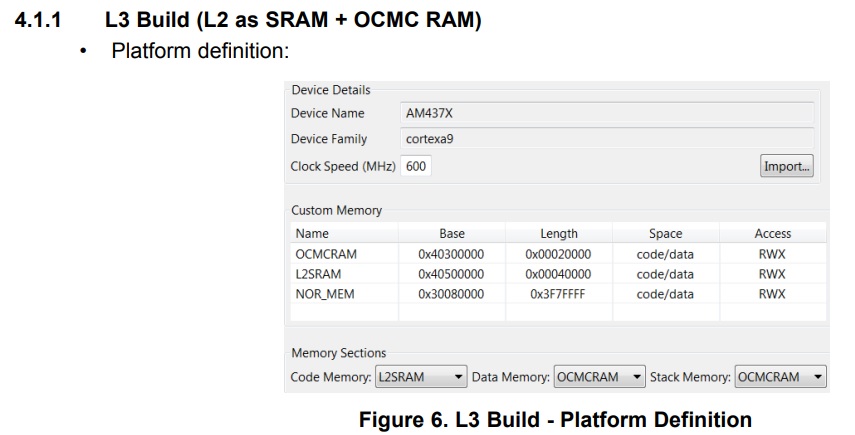
Task: Click the Device Name field AM437X
Action: [x=606, y=113]
